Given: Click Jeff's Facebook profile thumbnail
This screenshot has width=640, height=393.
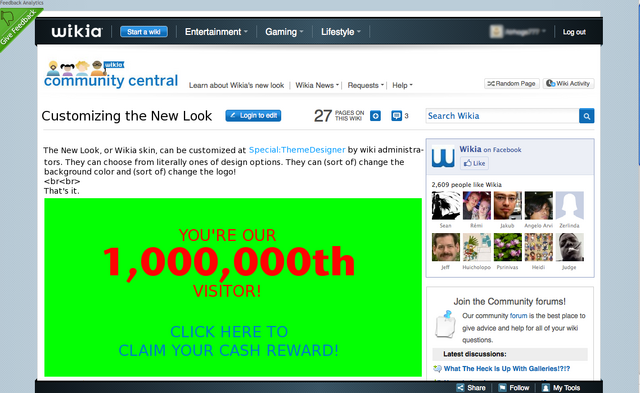Looking at the screenshot, I should 446,247.
